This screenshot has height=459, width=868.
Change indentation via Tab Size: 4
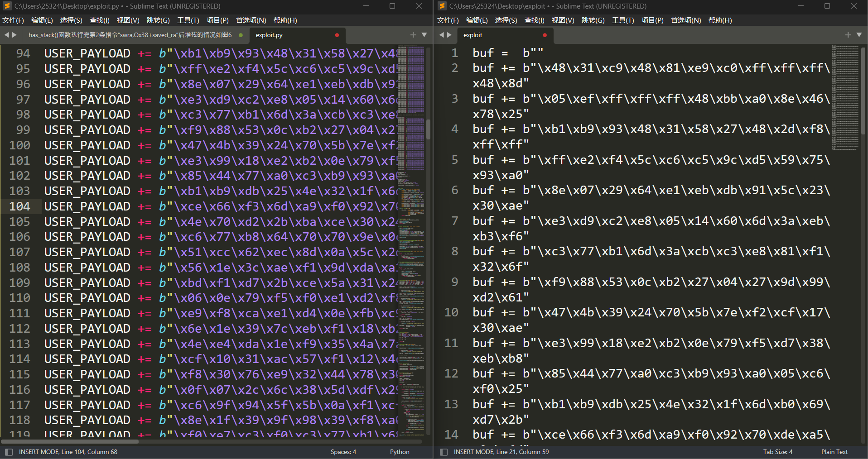pos(778,452)
